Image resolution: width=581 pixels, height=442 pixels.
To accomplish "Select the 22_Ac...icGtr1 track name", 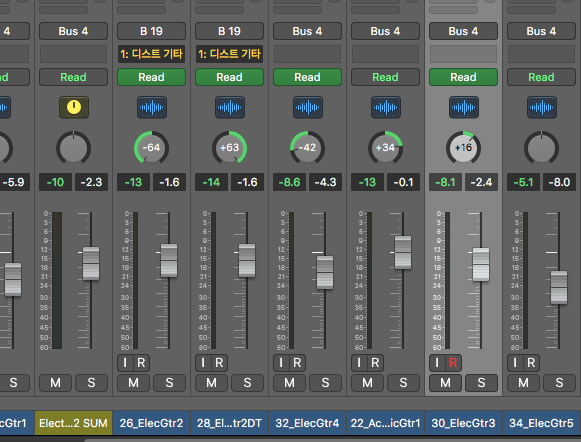I will (385, 423).
